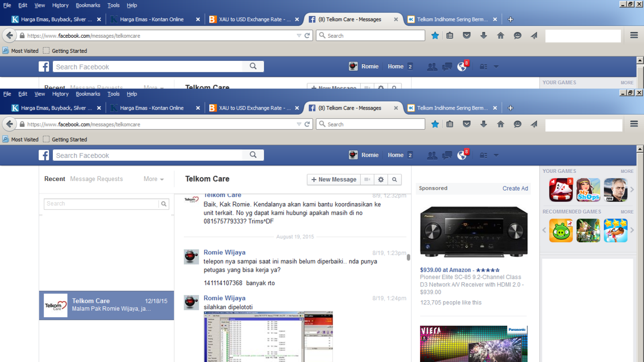Open messages icon in front window header
Screen dimensions: 644x362
(x=447, y=155)
